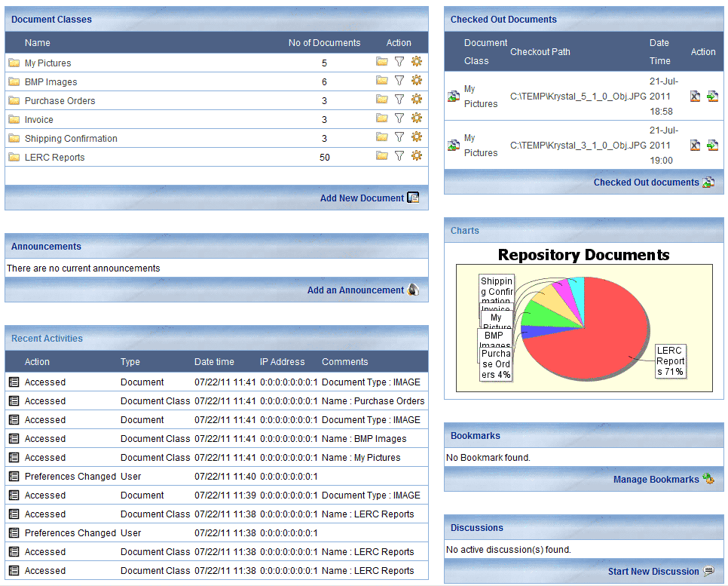Click the X document icon for Krystal_3_1_0_Obj.JPG
728x586 pixels.
click(695, 146)
